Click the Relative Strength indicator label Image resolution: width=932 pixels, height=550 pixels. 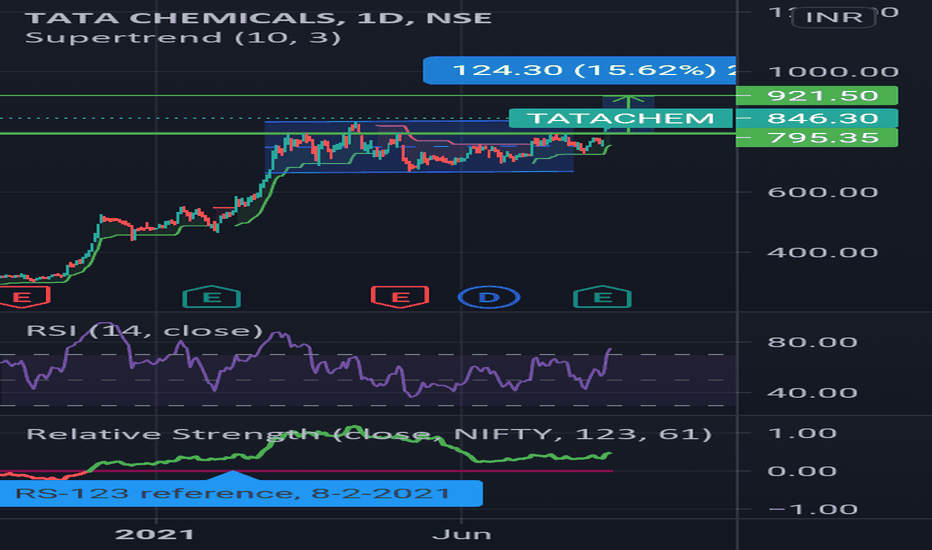click(369, 433)
